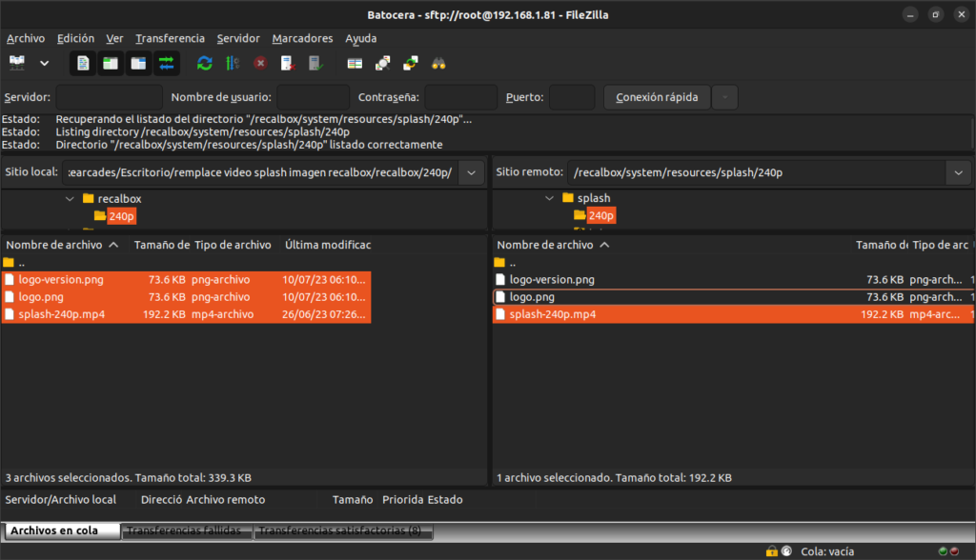The image size is (976, 560).
Task: Click the Sitio remoto path field
Action: 756,172
